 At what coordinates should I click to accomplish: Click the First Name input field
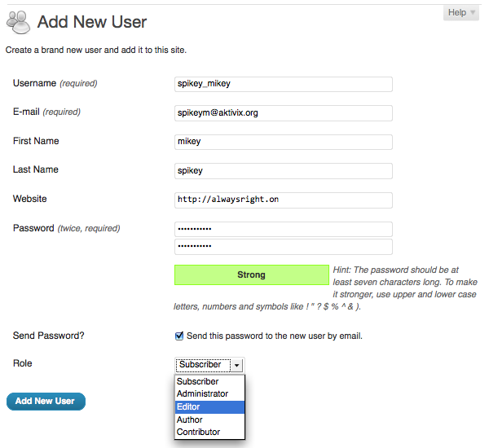coord(283,142)
